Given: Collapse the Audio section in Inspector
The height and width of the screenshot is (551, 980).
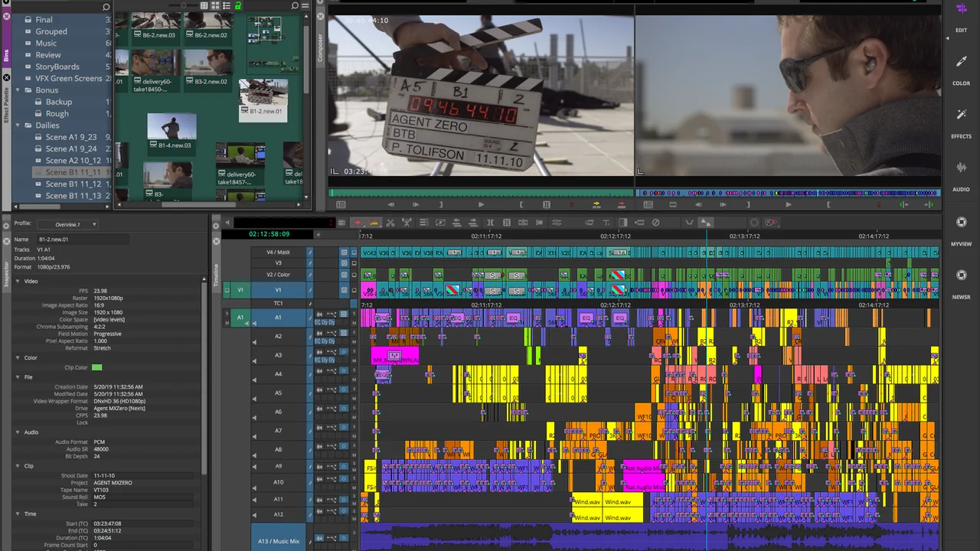Looking at the screenshot, I should [18, 432].
